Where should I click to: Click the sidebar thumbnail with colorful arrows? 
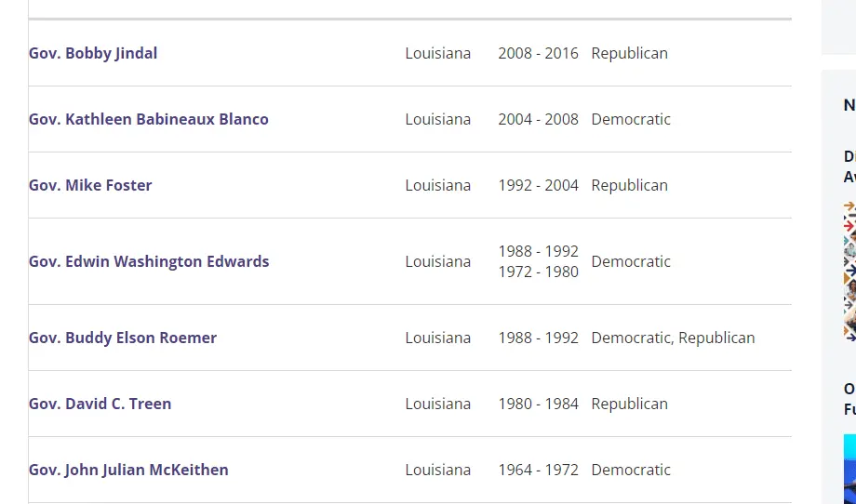tap(849, 270)
